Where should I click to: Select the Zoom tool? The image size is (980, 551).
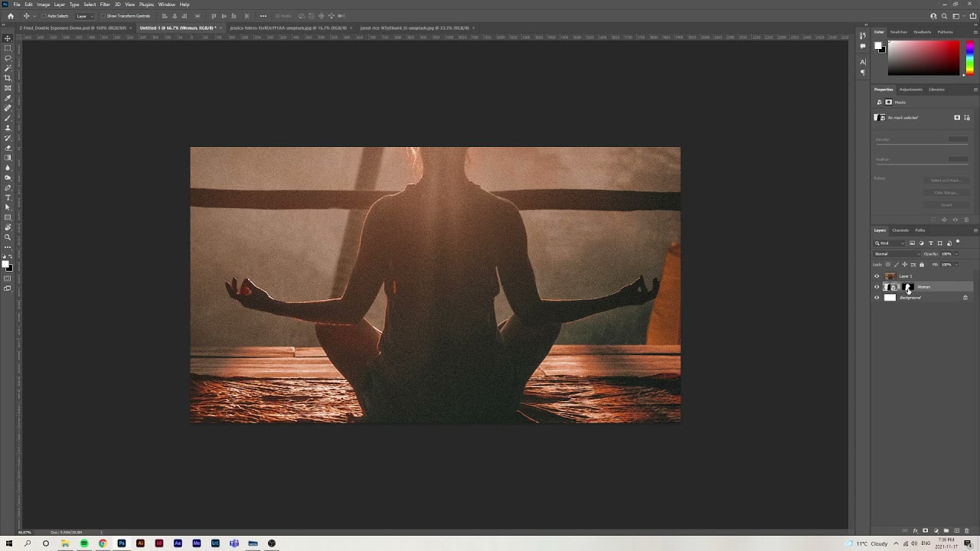click(8, 237)
